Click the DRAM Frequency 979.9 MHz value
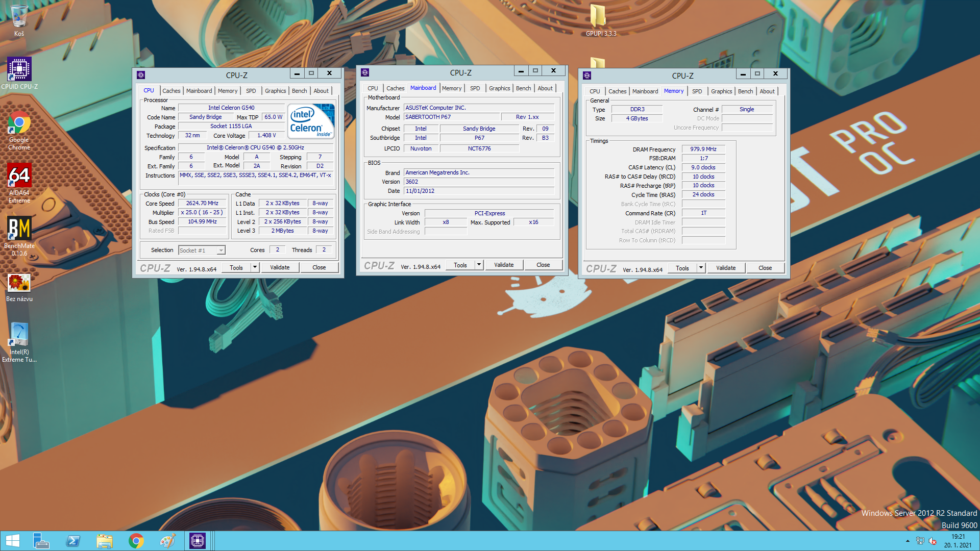 [x=703, y=149]
